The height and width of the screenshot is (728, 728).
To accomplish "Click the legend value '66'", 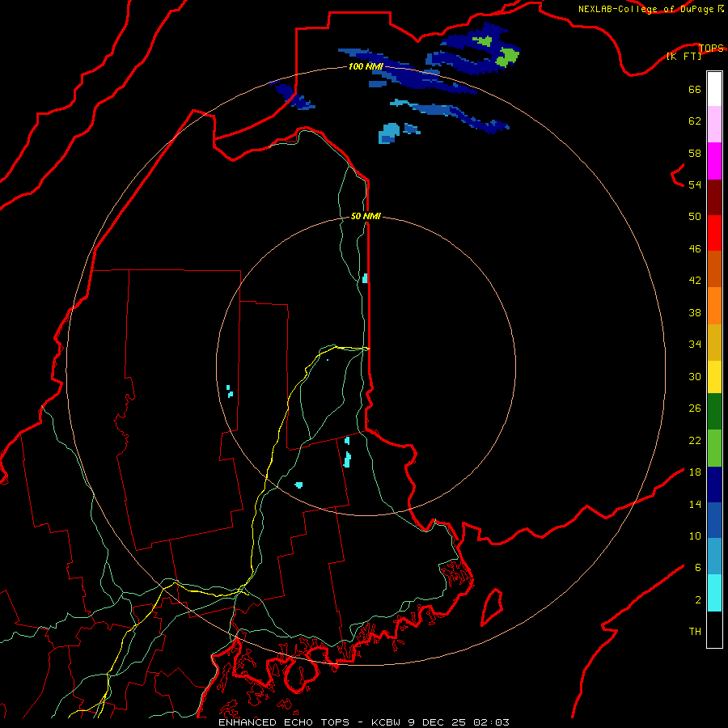I will tap(695, 90).
